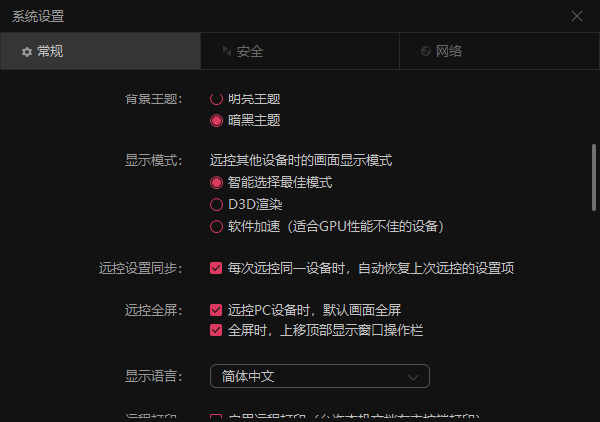Pick the D3D渲染 display mode
600x422 pixels.
click(x=216, y=205)
